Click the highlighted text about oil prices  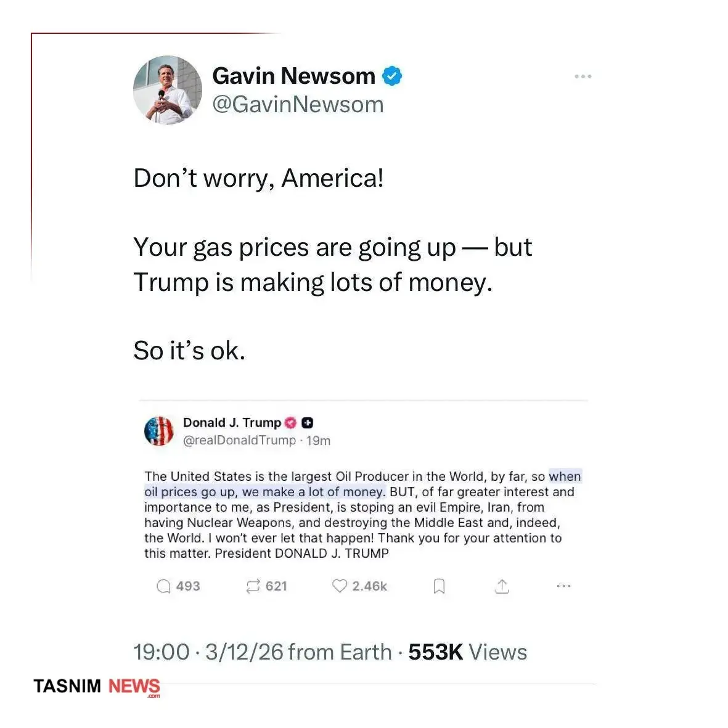(264, 492)
